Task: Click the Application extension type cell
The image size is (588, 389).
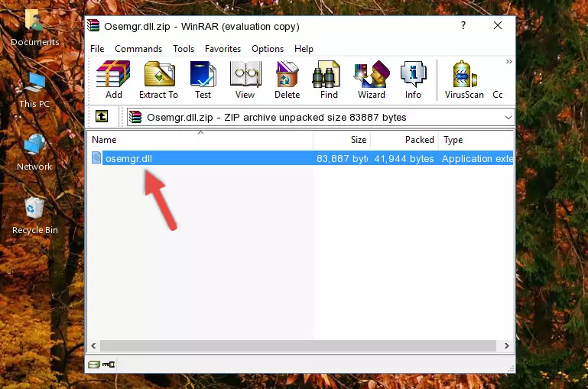Action: pos(477,158)
